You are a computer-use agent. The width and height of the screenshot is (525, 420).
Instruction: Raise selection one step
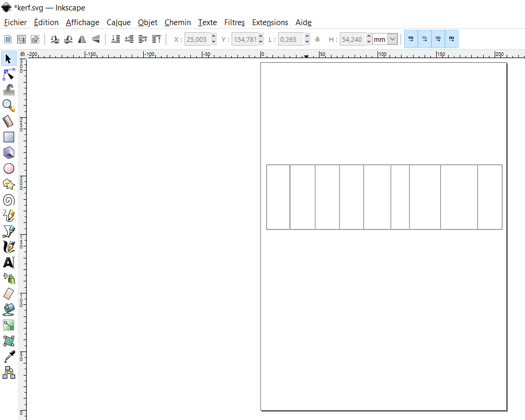point(143,39)
